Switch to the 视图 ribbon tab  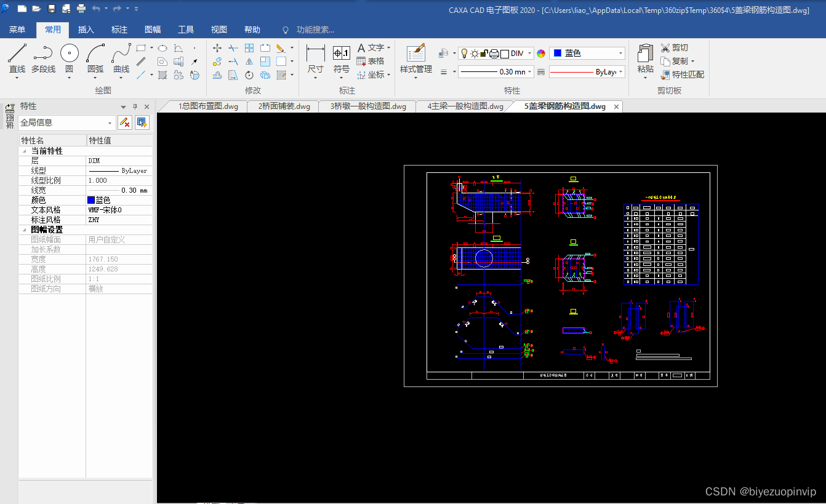[x=219, y=30]
